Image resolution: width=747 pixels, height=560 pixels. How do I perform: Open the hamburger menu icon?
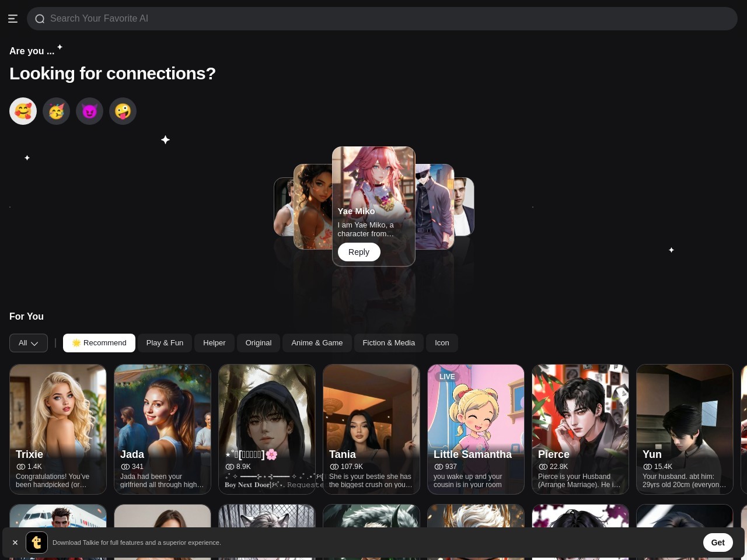click(x=13, y=19)
